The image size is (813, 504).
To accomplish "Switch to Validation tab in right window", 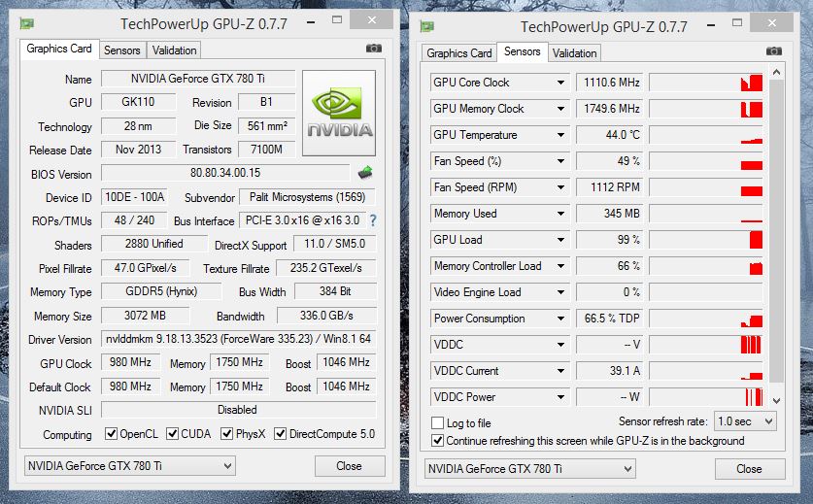I will 574,53.
